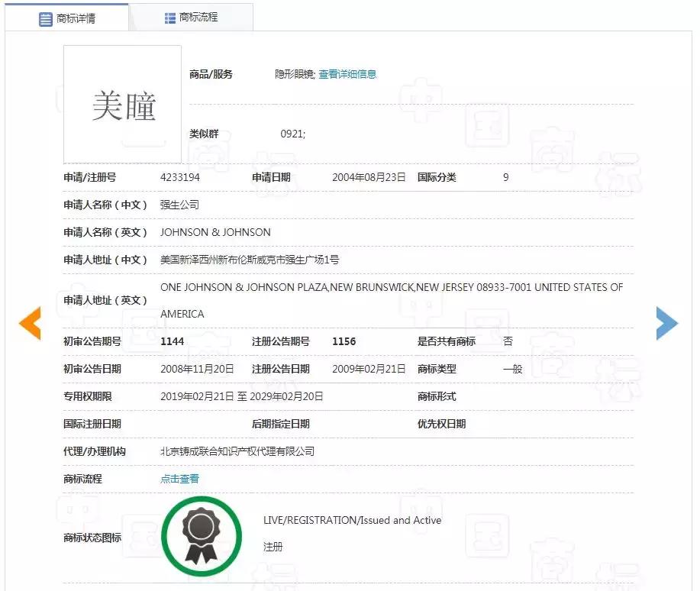Click the green registration status badge icon

(x=202, y=535)
